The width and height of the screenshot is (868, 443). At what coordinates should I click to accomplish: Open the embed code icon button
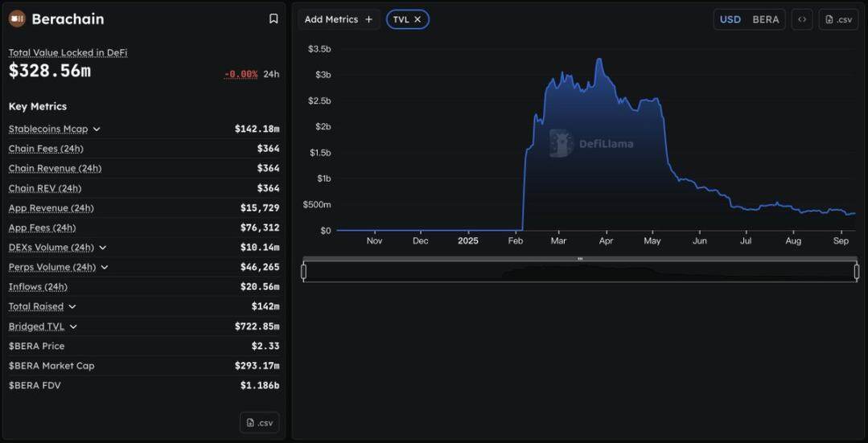click(x=801, y=19)
